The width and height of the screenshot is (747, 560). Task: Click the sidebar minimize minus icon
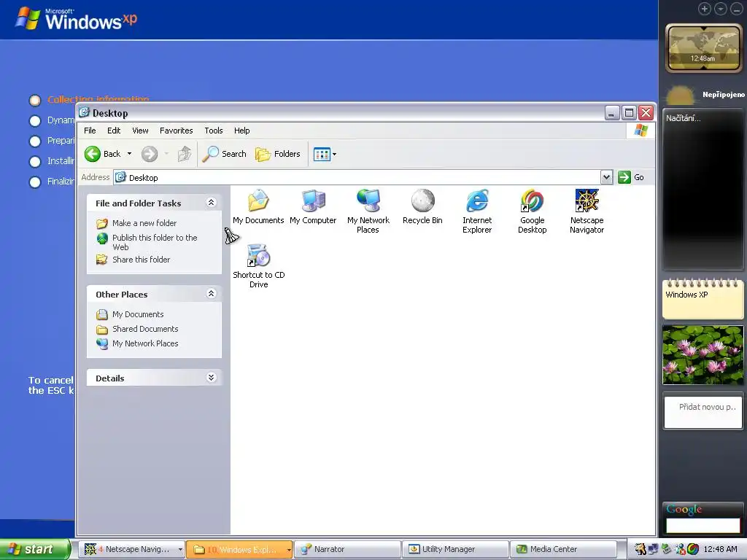coord(737,9)
